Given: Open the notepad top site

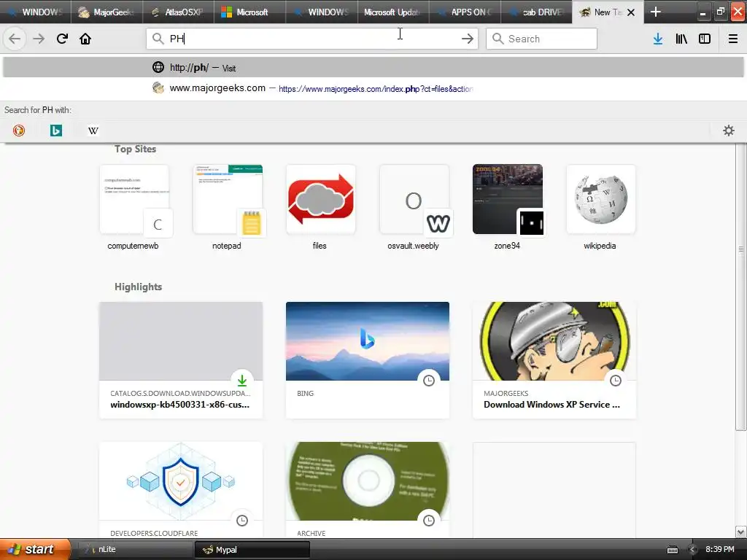Looking at the screenshot, I should pyautogui.click(x=228, y=208).
